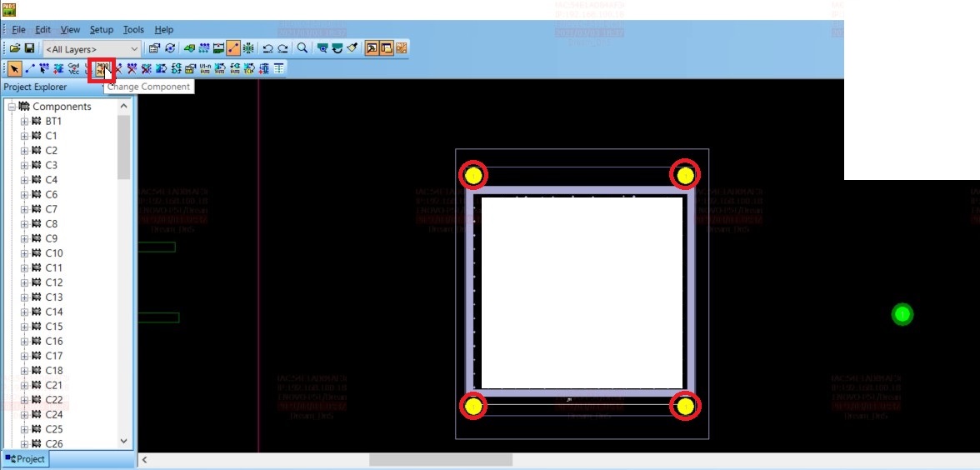The height and width of the screenshot is (470, 980).
Task: Select C15 in the component tree
Action: tap(53, 327)
